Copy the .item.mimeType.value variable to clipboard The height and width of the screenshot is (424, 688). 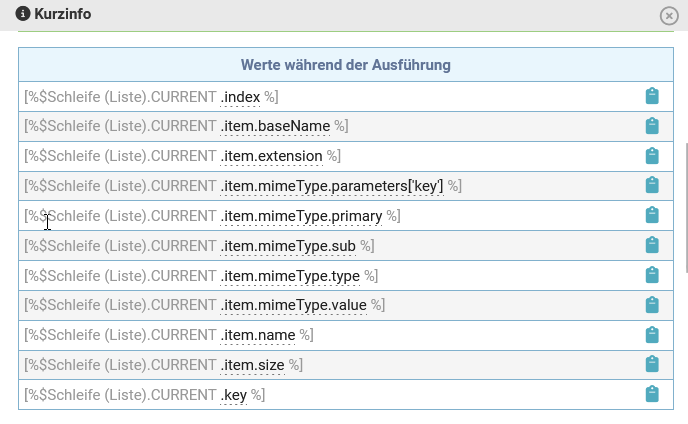coord(652,305)
